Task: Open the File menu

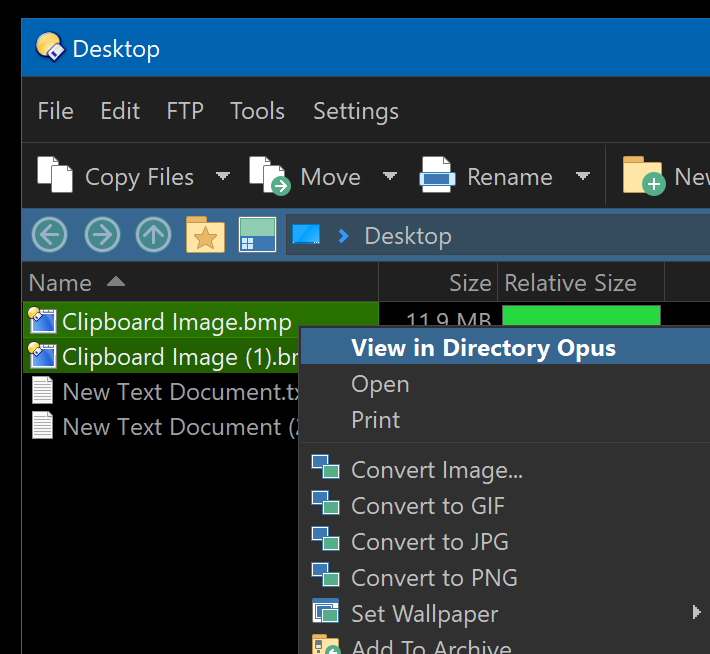Action: click(x=56, y=111)
